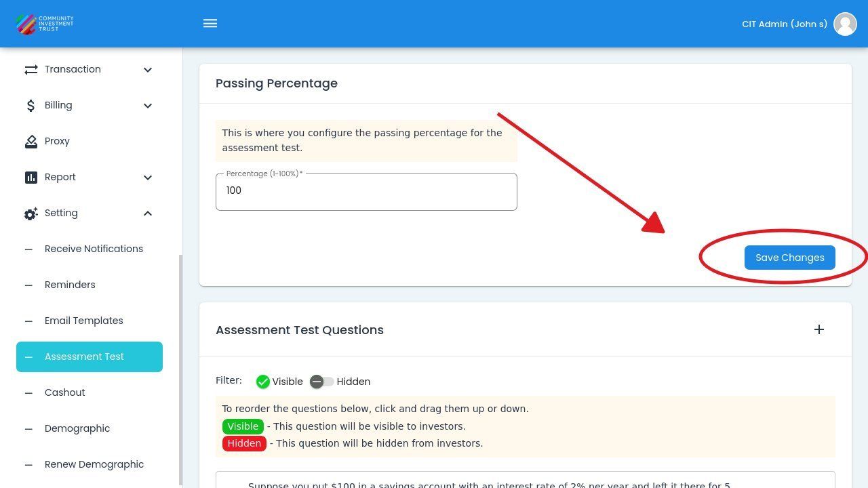This screenshot has height=488, width=868.
Task: Click the Transaction arrows icon
Action: 31,70
